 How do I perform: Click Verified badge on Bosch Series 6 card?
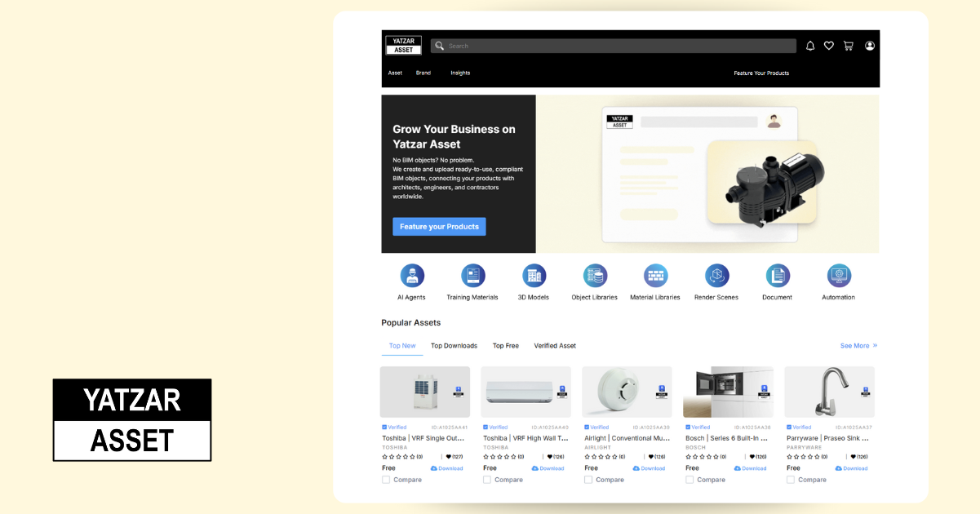pyautogui.click(x=698, y=428)
